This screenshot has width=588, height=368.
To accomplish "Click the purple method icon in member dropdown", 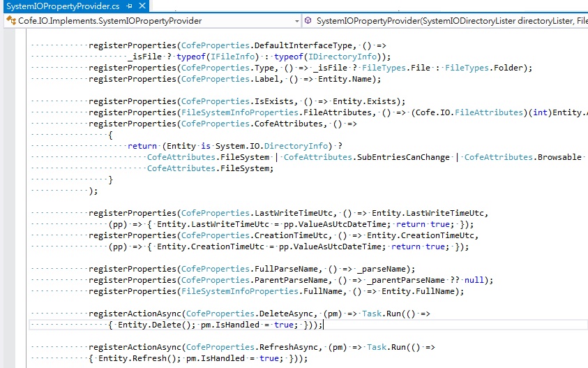I will (308, 21).
